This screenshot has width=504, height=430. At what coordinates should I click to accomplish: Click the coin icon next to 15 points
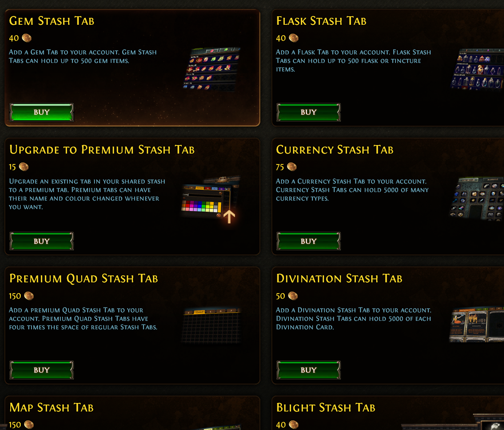pyautogui.click(x=24, y=167)
